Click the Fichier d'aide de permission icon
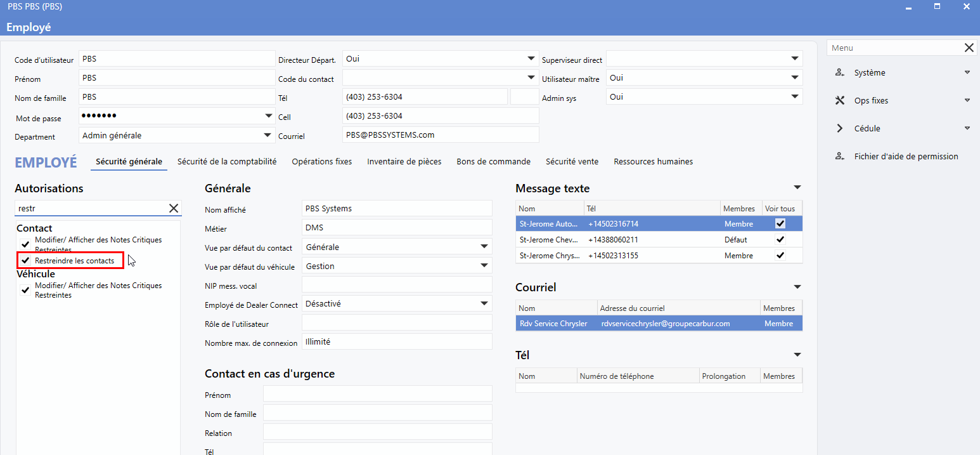Screen dimensions: 980x455 point(840,157)
